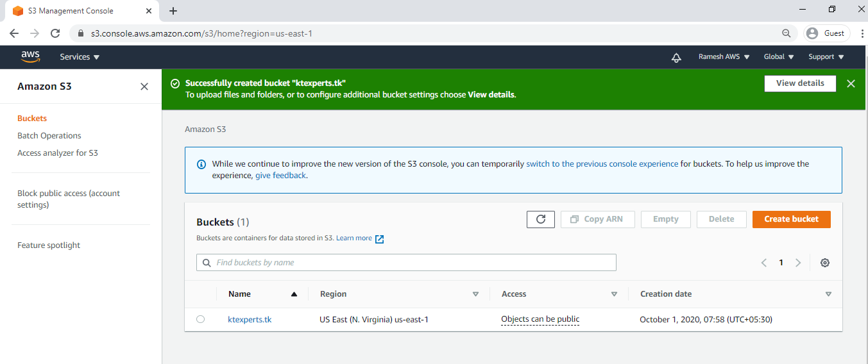Click the AWS logo home icon
The image size is (868, 364).
[30, 57]
